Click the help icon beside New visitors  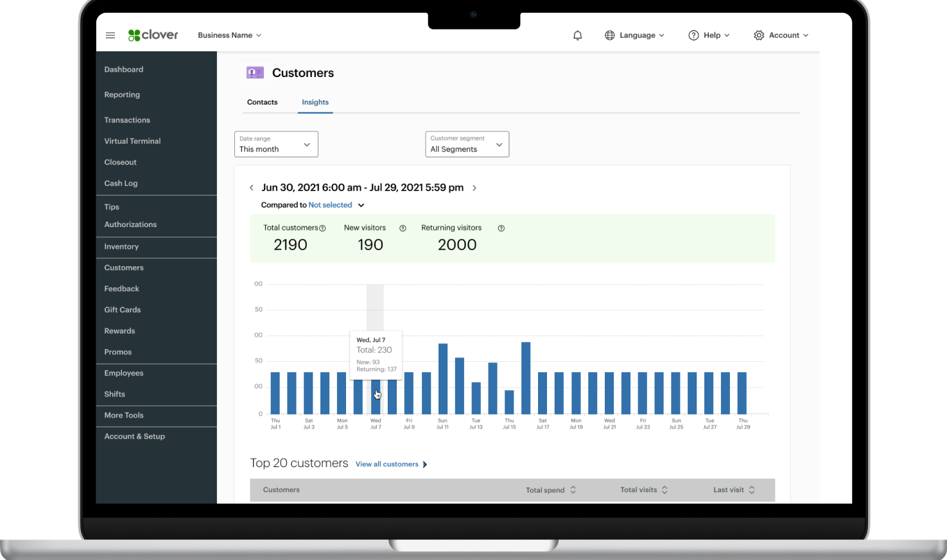[x=403, y=228]
